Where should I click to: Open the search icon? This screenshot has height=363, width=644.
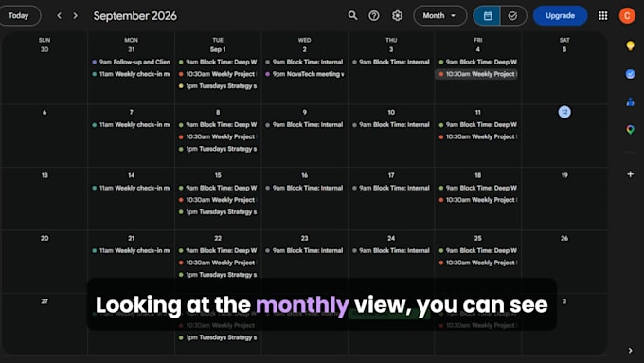(352, 15)
